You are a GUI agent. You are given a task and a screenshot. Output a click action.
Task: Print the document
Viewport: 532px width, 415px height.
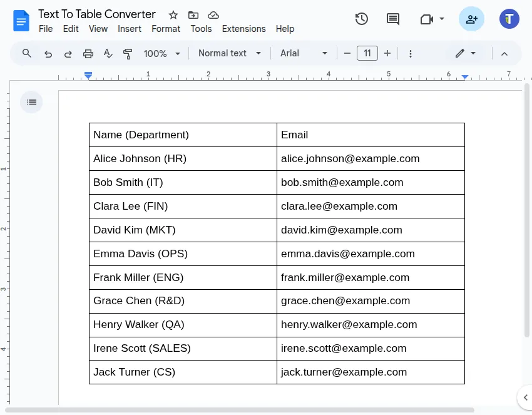click(88, 53)
